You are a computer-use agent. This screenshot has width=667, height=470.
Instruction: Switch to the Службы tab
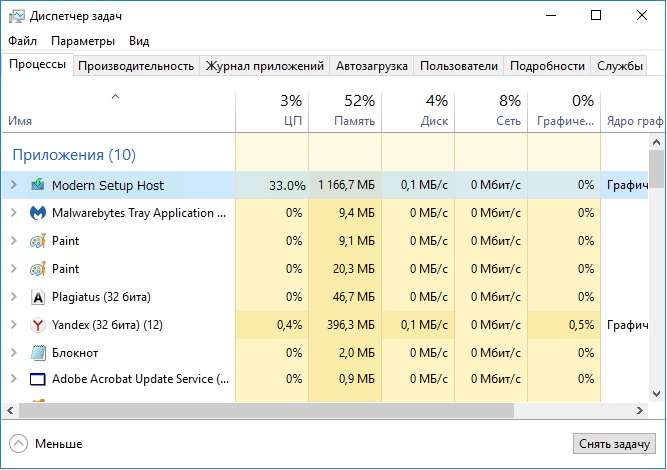[619, 66]
